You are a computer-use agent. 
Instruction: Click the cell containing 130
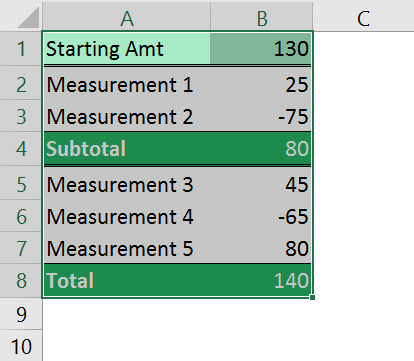coord(262,49)
